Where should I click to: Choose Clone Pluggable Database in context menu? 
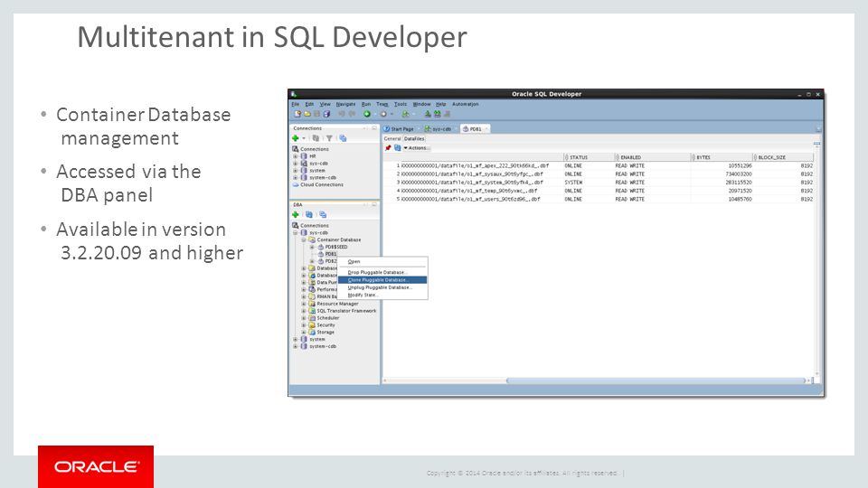tap(382, 280)
